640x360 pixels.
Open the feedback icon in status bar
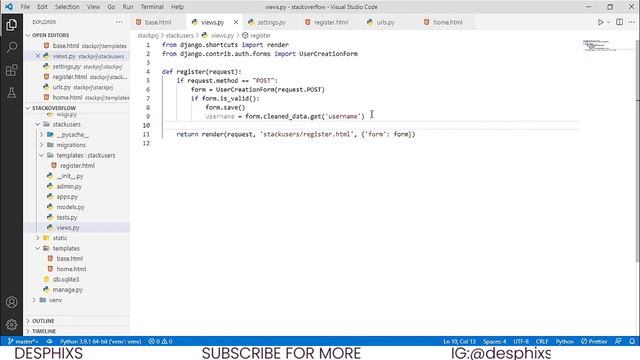[x=618, y=341]
